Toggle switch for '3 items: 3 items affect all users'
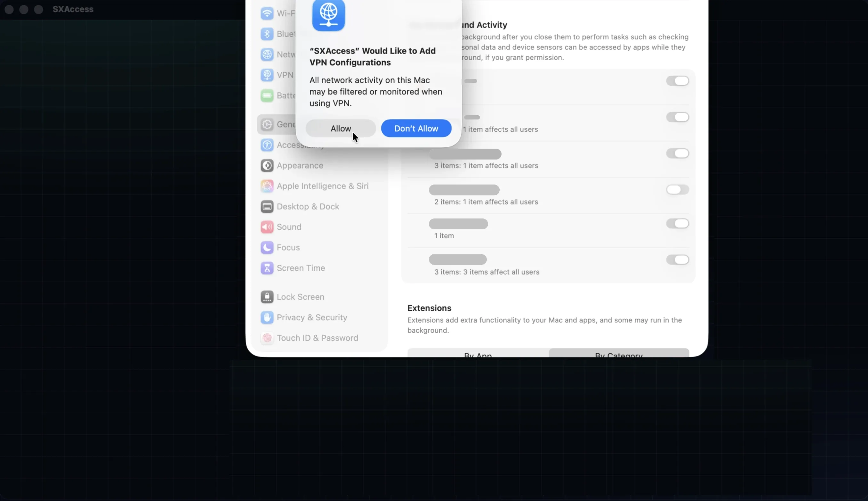The height and width of the screenshot is (501, 868). (678, 260)
